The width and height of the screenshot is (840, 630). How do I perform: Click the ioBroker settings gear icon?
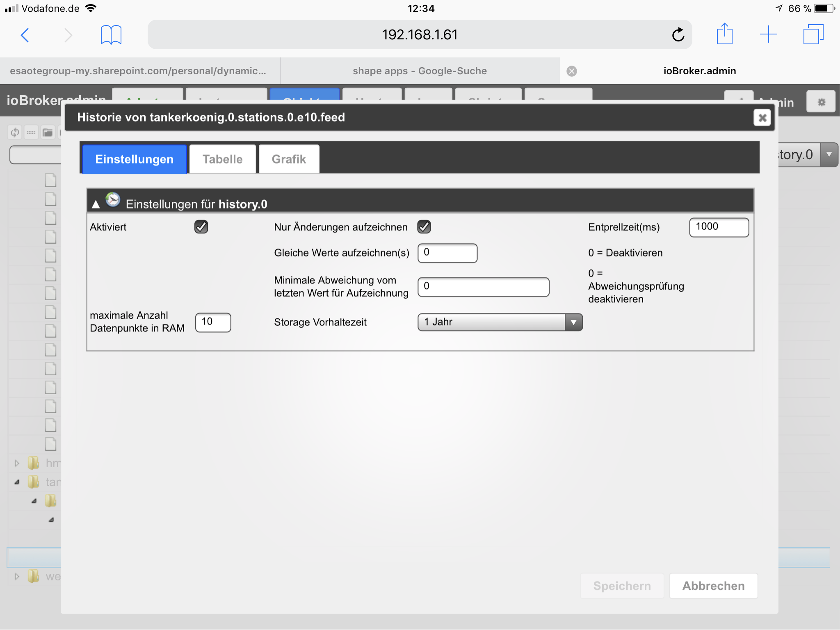coord(821,102)
